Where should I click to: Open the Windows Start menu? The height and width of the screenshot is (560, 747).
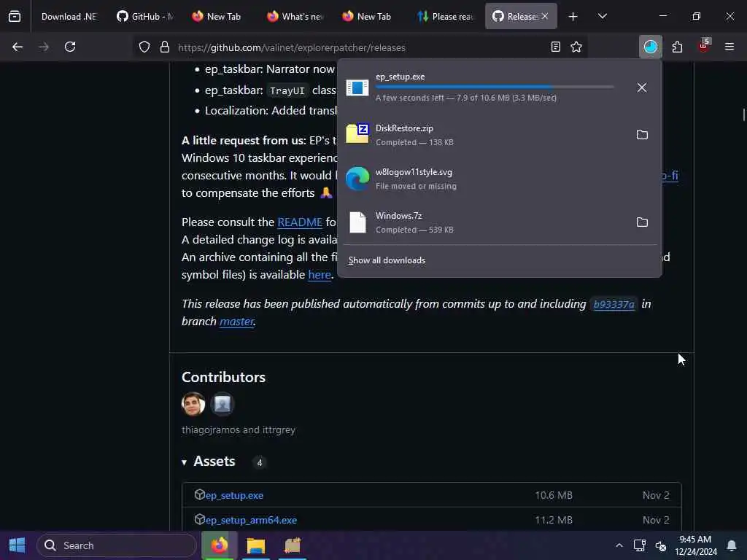pos(18,545)
